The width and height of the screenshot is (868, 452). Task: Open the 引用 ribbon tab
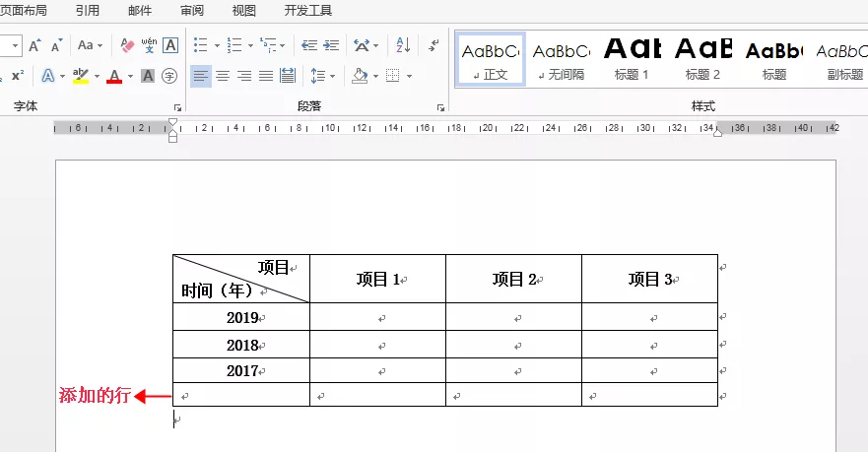[88, 11]
